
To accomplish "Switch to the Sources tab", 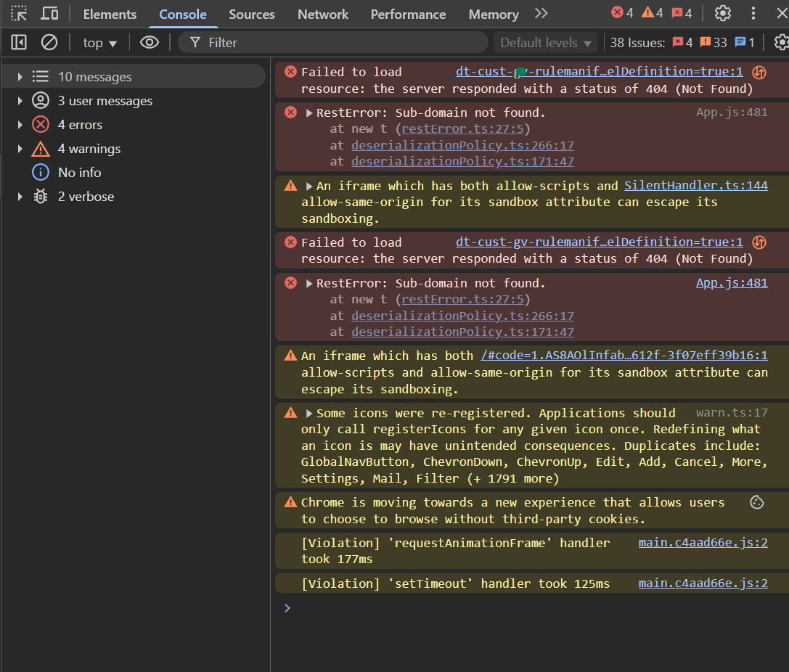I will click(x=252, y=14).
